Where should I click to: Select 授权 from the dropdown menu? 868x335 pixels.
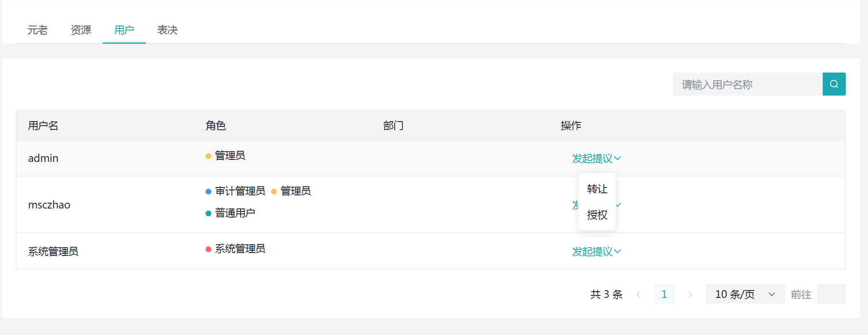click(597, 215)
